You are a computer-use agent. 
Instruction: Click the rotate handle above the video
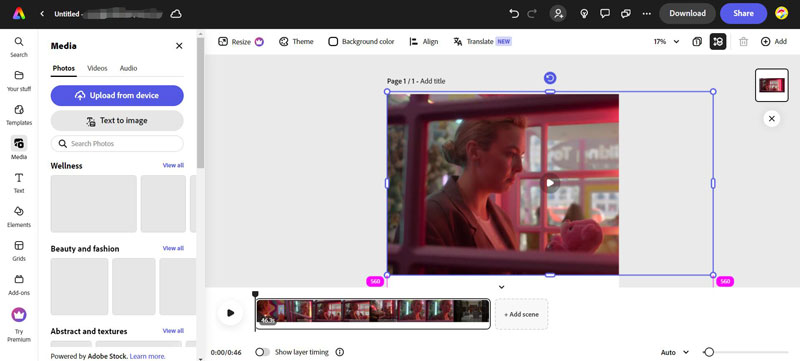coord(549,78)
